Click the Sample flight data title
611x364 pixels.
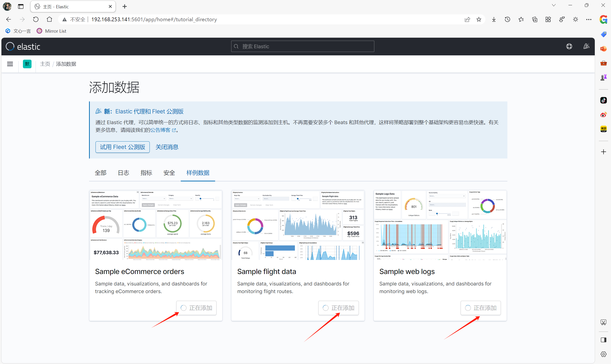pos(267,272)
